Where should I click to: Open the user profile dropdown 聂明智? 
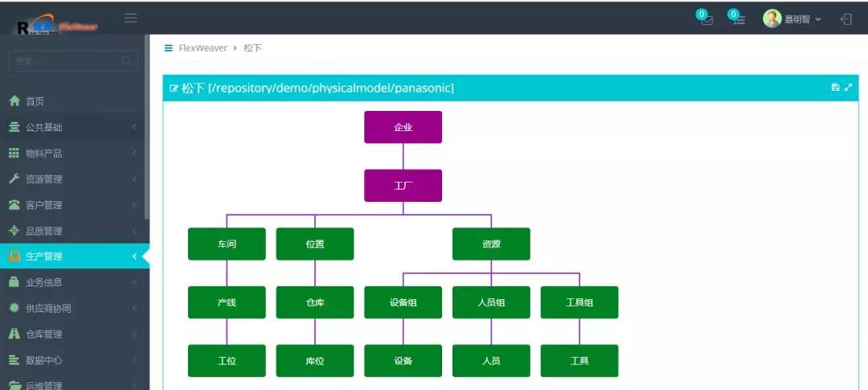792,18
